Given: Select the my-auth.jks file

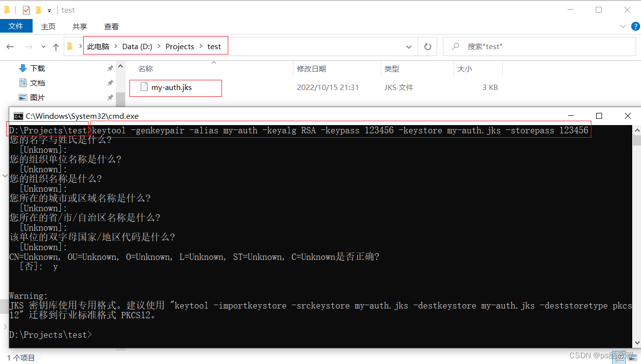Looking at the screenshot, I should point(171,88).
